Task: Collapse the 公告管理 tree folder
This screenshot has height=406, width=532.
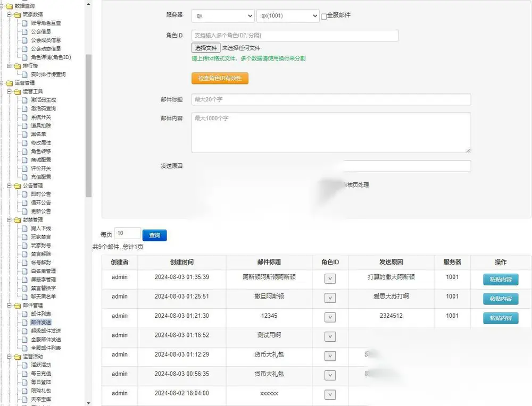Action: click(x=10, y=185)
